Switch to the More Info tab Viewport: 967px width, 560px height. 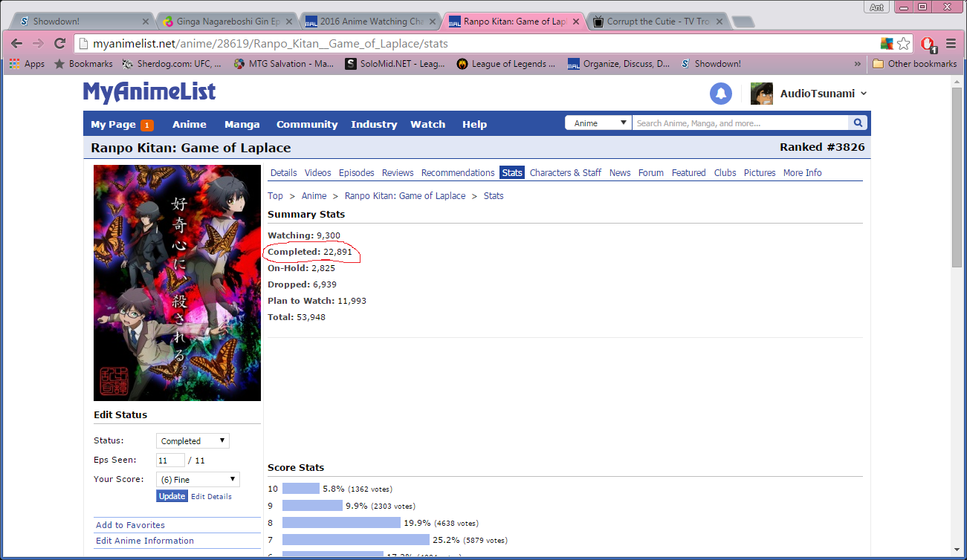(x=803, y=173)
